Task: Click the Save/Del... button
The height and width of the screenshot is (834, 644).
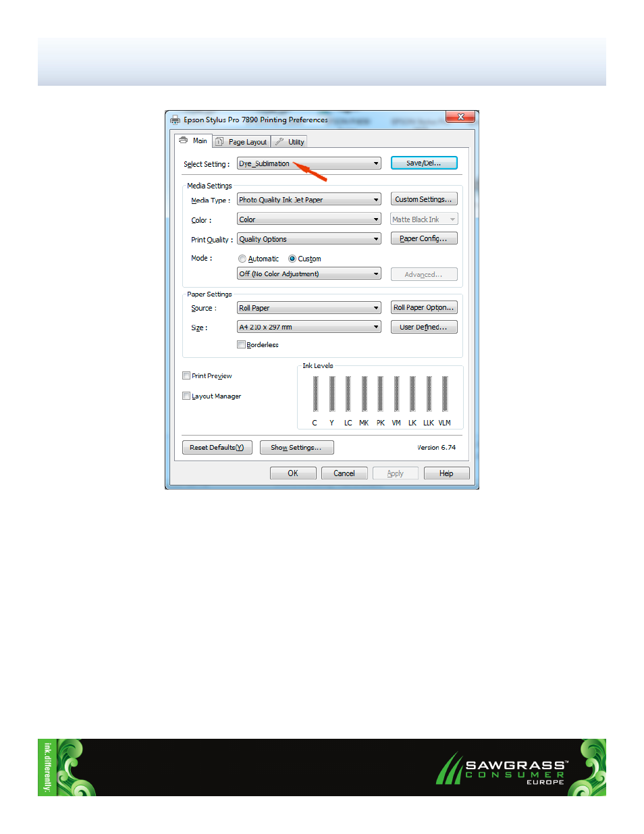Action: [x=424, y=163]
